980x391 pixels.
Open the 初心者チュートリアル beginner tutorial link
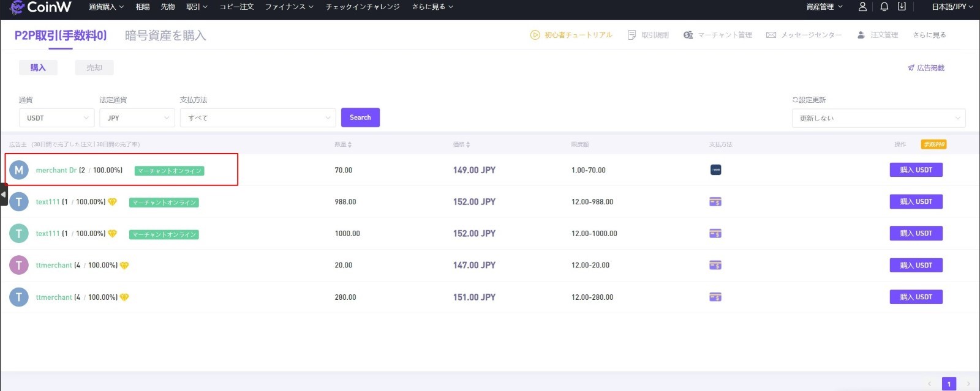pyautogui.click(x=571, y=35)
